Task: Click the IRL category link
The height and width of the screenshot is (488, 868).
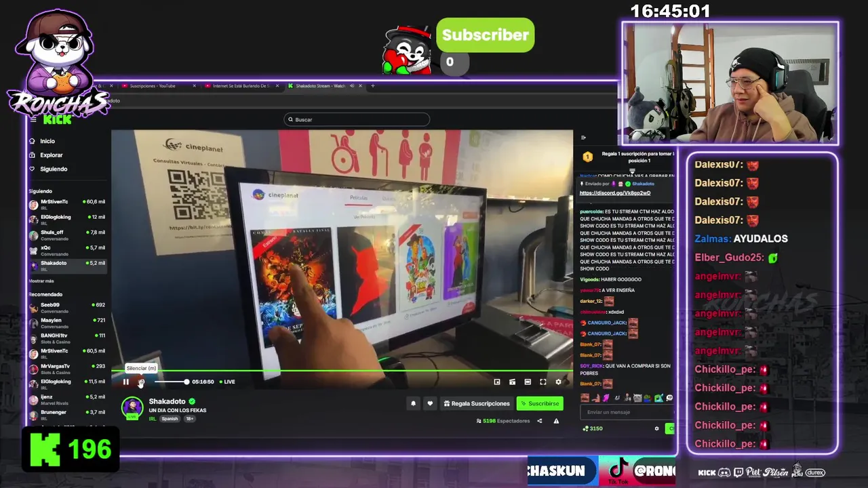Action: coord(153,419)
